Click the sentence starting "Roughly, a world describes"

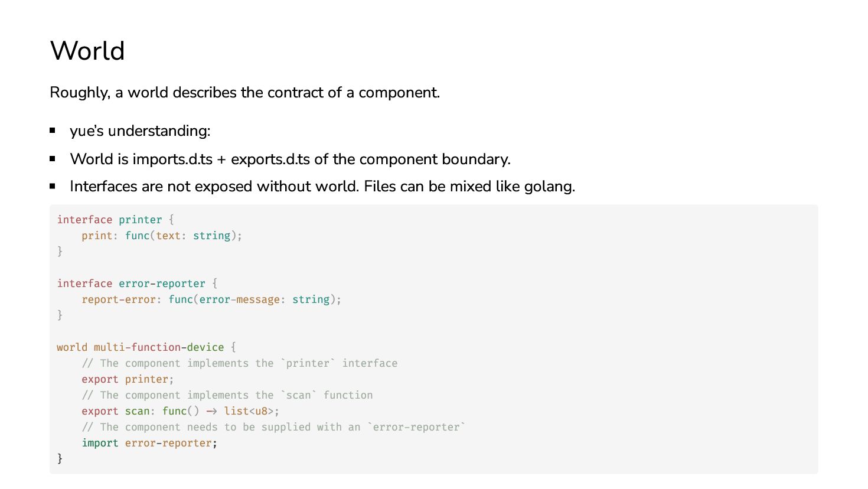click(244, 93)
